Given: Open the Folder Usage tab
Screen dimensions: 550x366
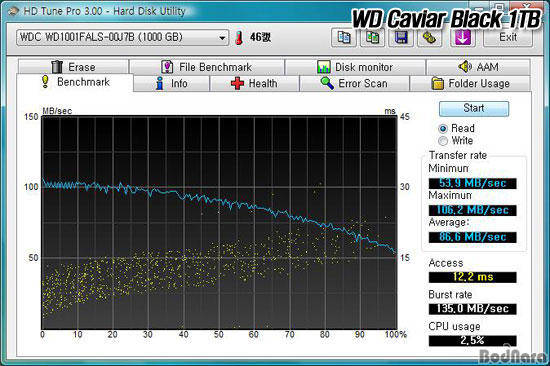Looking at the screenshot, I should tap(470, 84).
